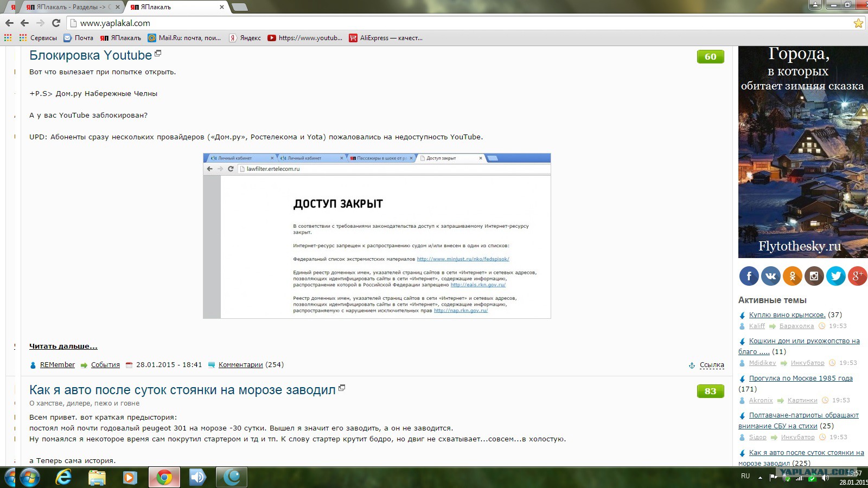868x488 pixels.
Task: Click the green rating badge 60
Action: point(710,56)
